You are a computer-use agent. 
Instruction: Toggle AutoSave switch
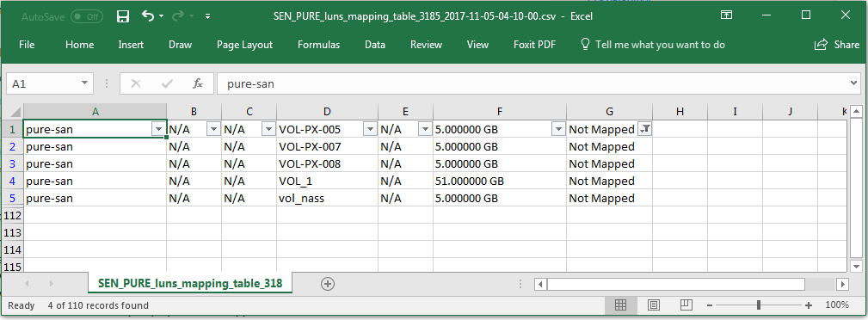pyautogui.click(x=86, y=16)
